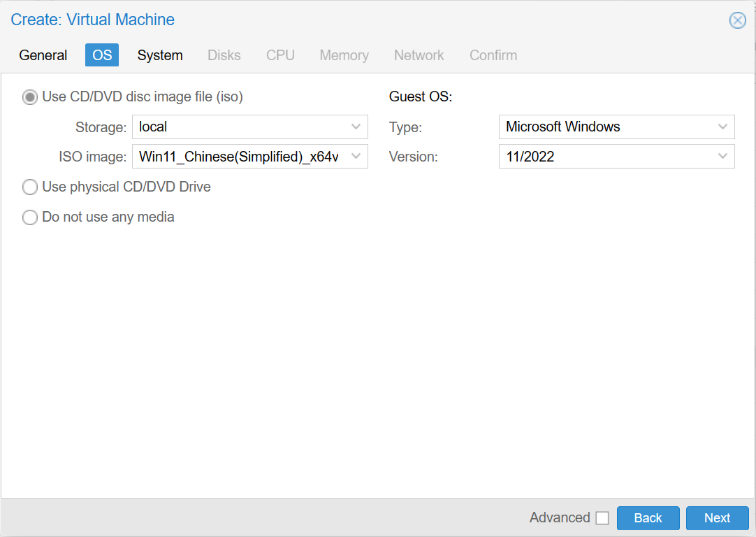Open the Disks tab
The width and height of the screenshot is (756, 537).
click(224, 55)
